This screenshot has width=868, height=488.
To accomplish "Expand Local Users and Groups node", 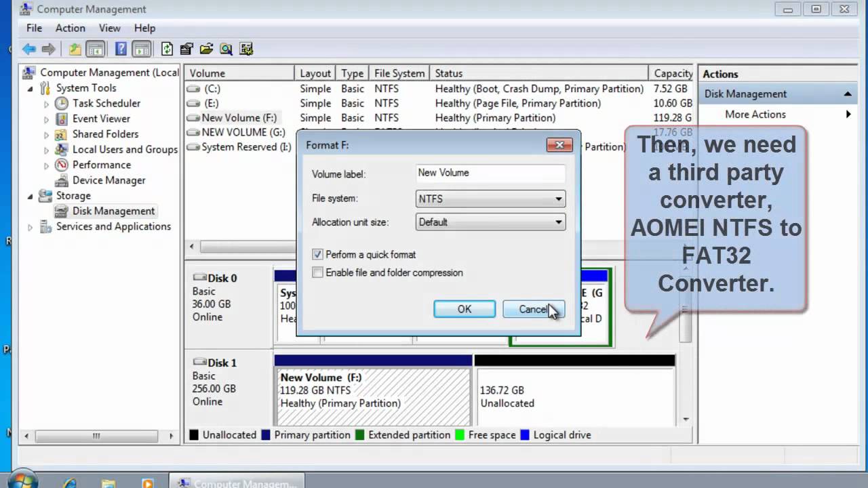I will tap(46, 150).
